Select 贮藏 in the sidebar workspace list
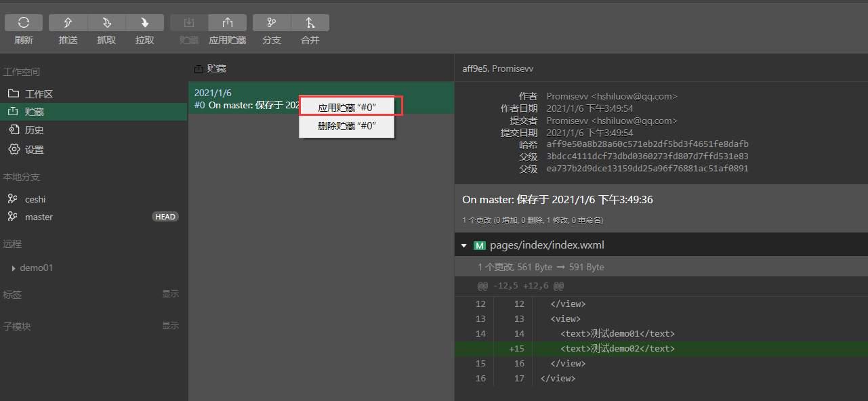This screenshot has width=868, height=401. (94, 112)
